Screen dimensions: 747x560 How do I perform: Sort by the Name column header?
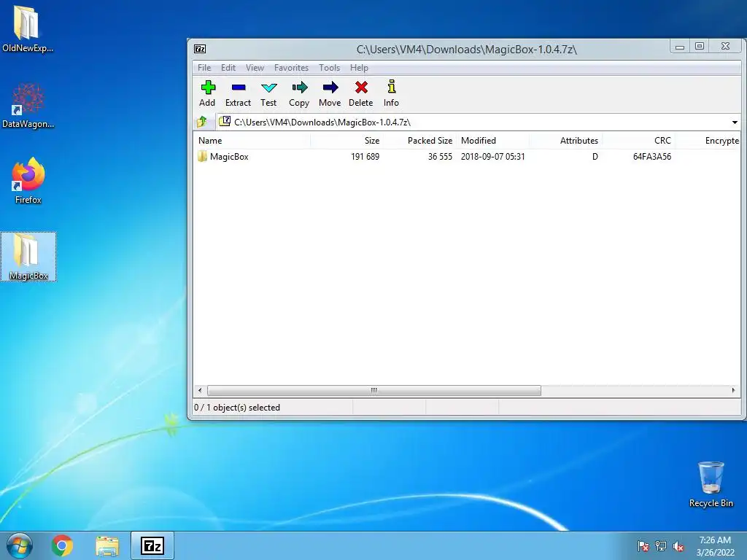(252, 141)
